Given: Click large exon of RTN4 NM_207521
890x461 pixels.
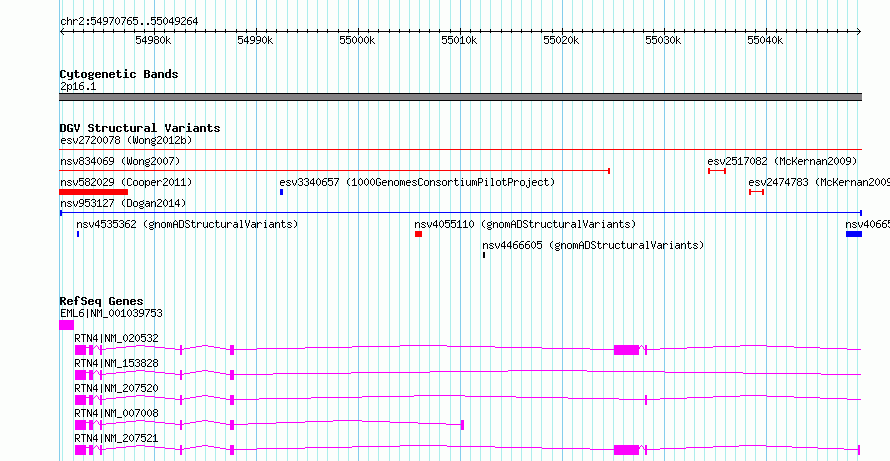Looking at the screenshot, I should 627,450.
